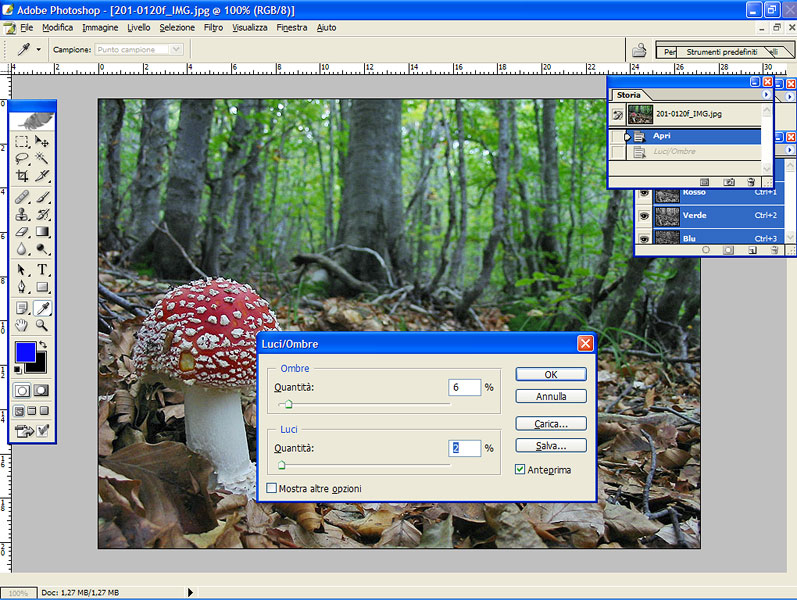
Task: Reset default foreground and background colors
Action: pos(18,370)
